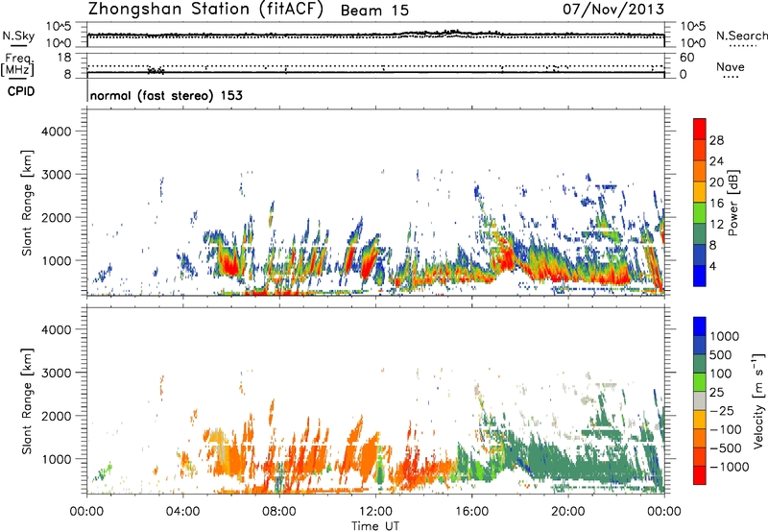Viewport: 768px width, 532px height.
Task: Click the "-1000" velocity colorbar label
Action: point(730,467)
